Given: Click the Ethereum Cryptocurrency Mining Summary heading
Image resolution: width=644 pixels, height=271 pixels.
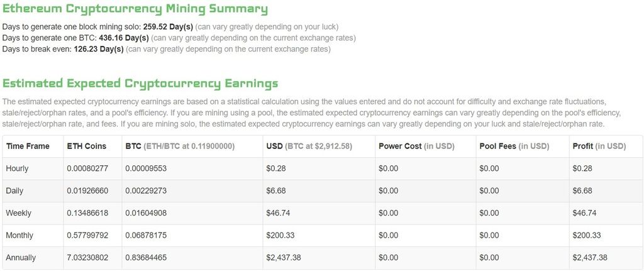Looking at the screenshot, I should tap(135, 9).
